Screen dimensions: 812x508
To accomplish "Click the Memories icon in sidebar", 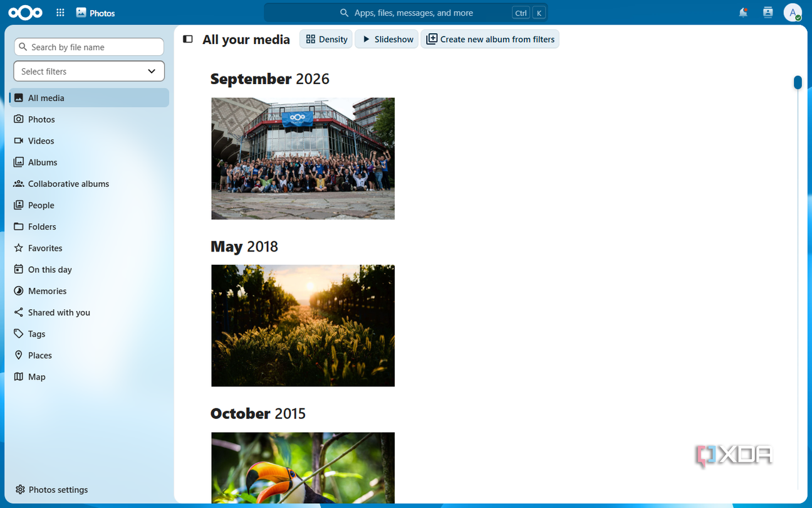I will (x=19, y=291).
